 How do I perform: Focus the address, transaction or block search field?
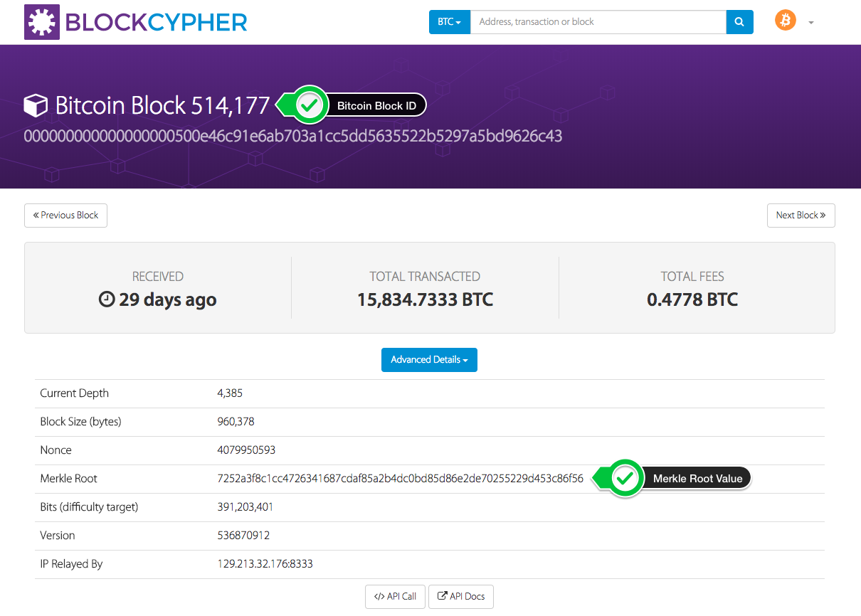pos(598,22)
